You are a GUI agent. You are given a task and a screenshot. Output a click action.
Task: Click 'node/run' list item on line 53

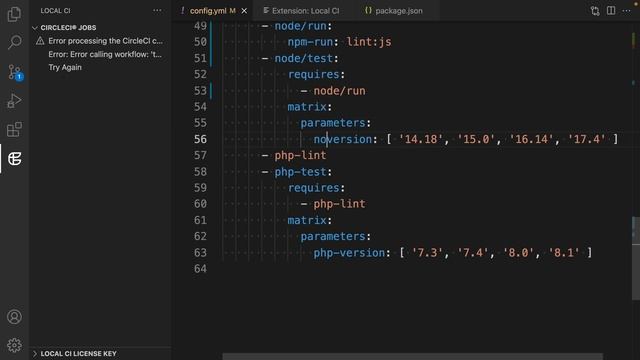tap(339, 91)
